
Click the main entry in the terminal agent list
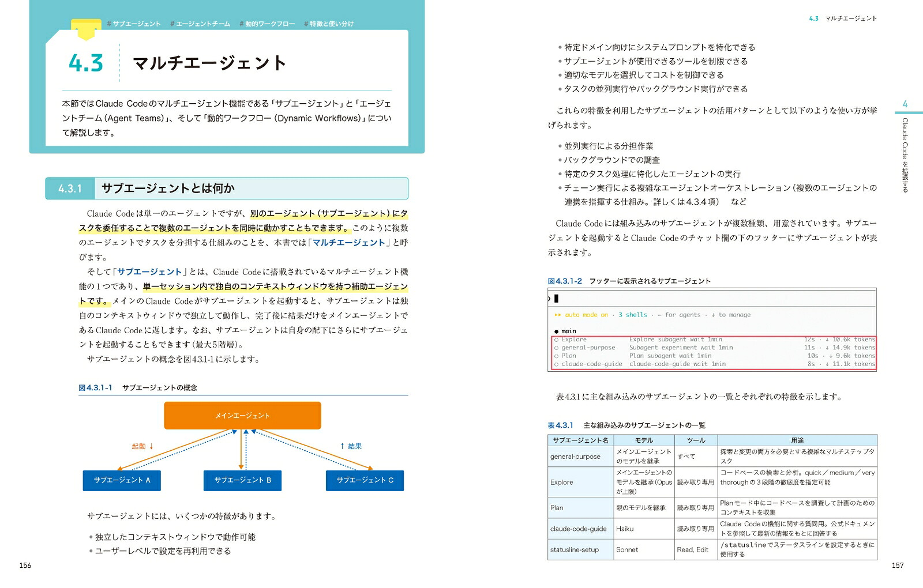(565, 331)
